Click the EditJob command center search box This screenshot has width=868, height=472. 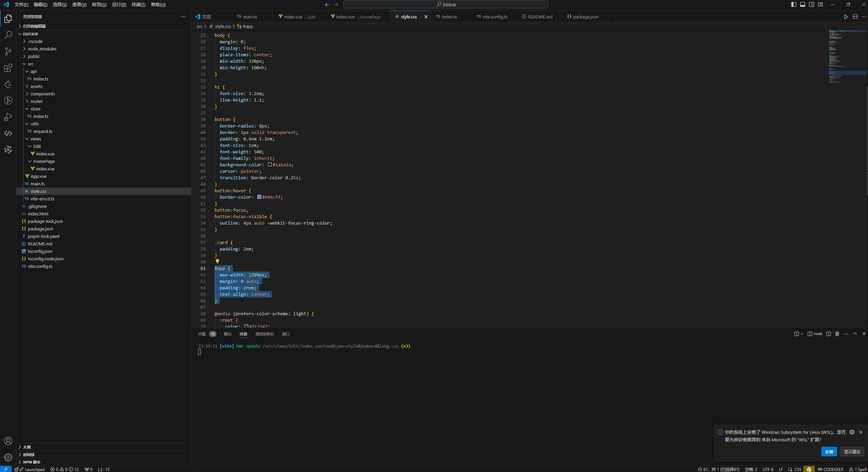pyautogui.click(x=445, y=4)
